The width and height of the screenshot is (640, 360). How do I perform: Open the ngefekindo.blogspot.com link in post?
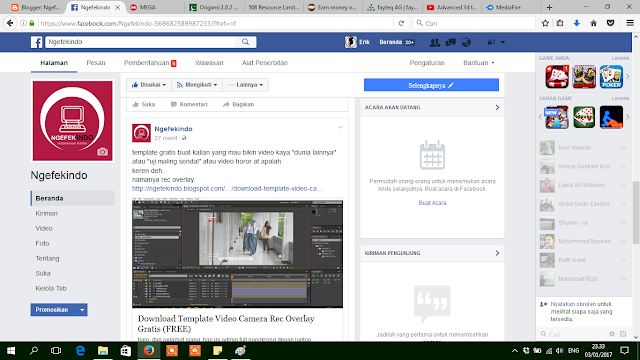tap(227, 189)
